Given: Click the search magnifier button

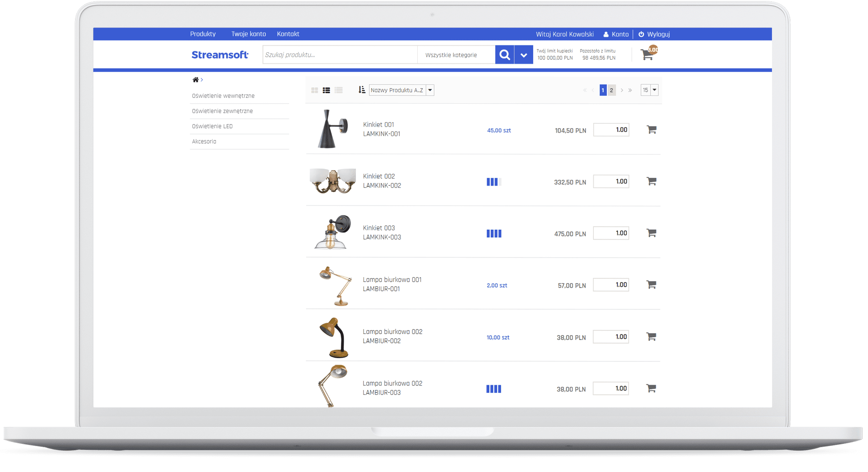Looking at the screenshot, I should point(504,55).
